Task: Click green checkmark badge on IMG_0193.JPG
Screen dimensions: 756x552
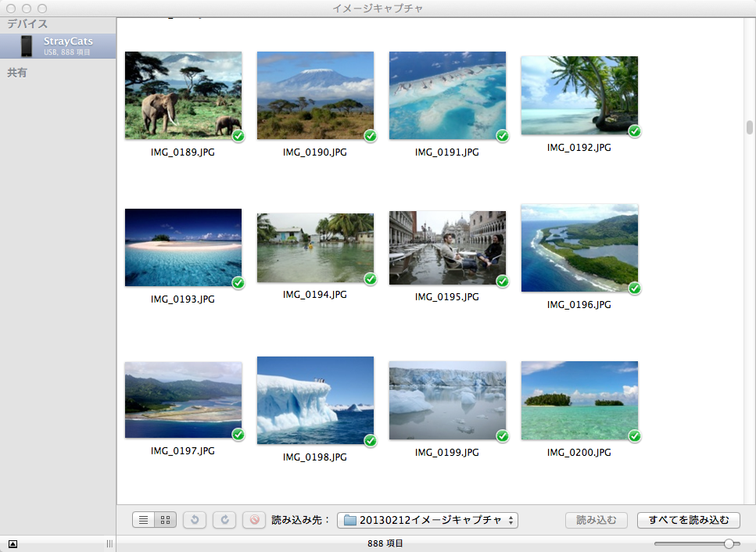Action: (238, 283)
